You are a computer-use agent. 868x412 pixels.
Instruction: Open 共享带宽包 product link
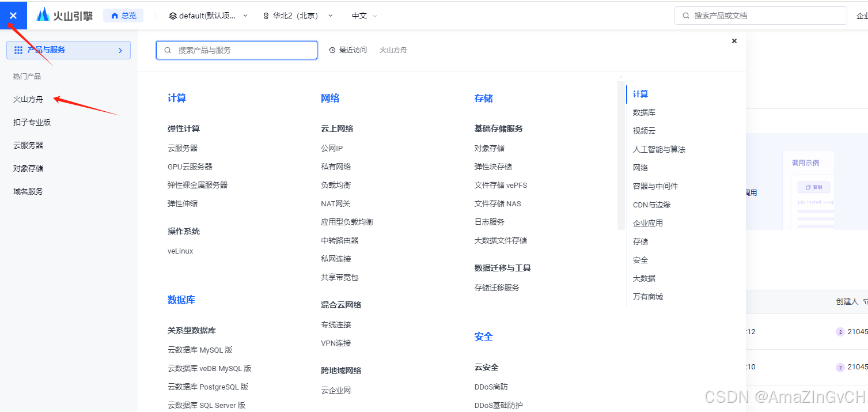click(x=340, y=277)
